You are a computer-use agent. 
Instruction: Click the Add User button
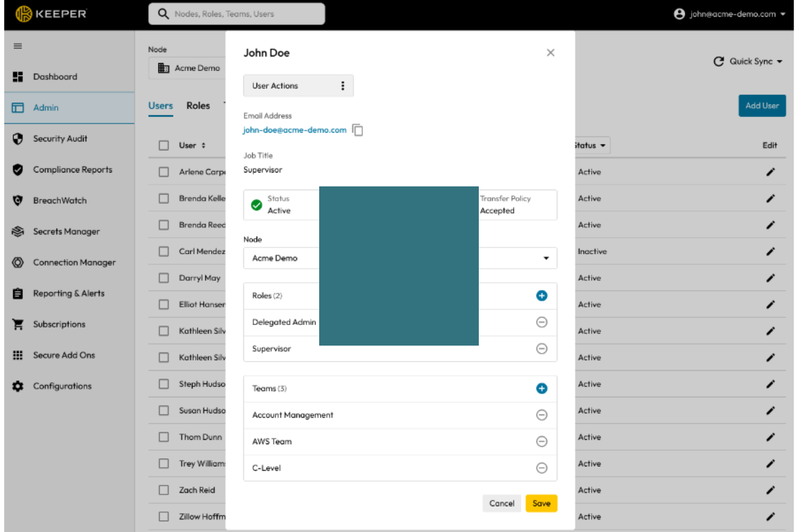pos(762,106)
